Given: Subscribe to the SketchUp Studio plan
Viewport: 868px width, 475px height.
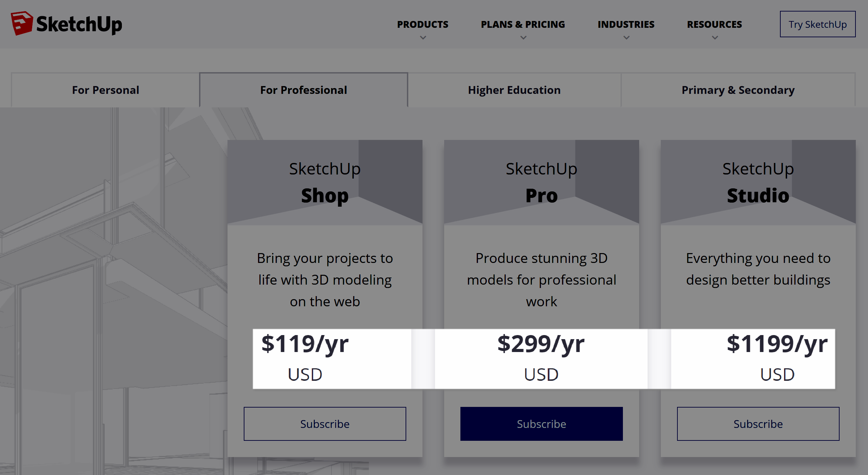Looking at the screenshot, I should pyautogui.click(x=758, y=424).
